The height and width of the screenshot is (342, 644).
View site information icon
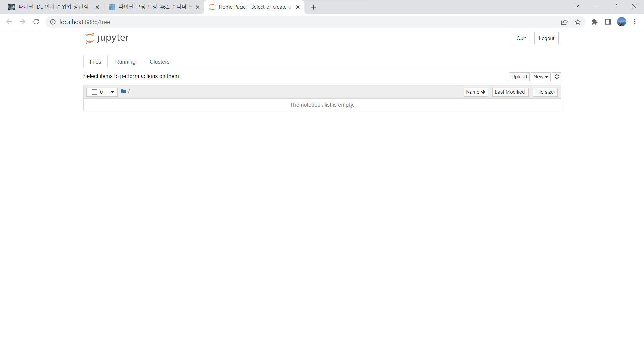pos(53,22)
